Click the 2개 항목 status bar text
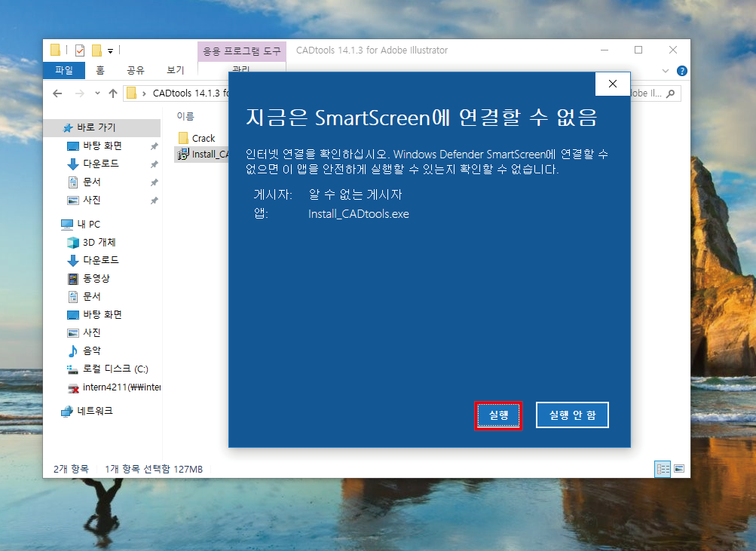Image resolution: width=756 pixels, height=551 pixels. (71, 469)
